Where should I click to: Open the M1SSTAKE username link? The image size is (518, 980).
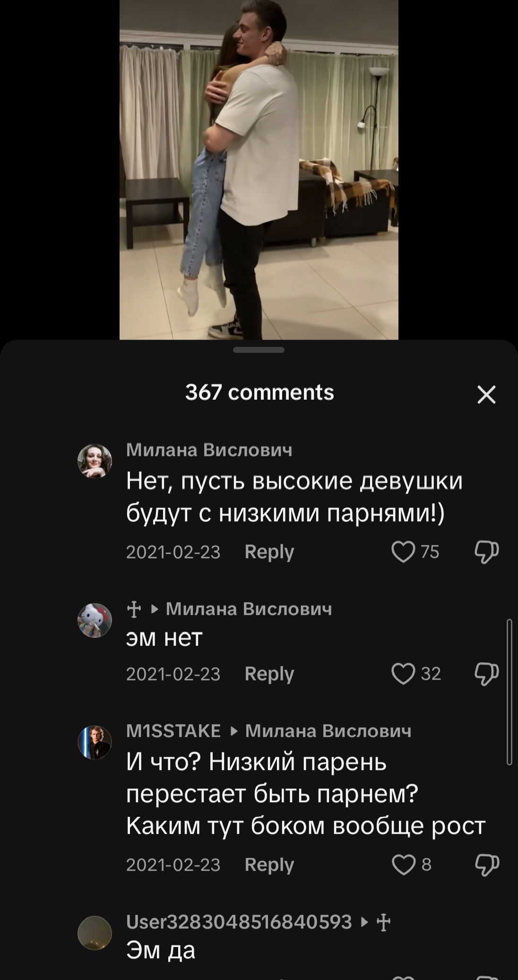173,731
